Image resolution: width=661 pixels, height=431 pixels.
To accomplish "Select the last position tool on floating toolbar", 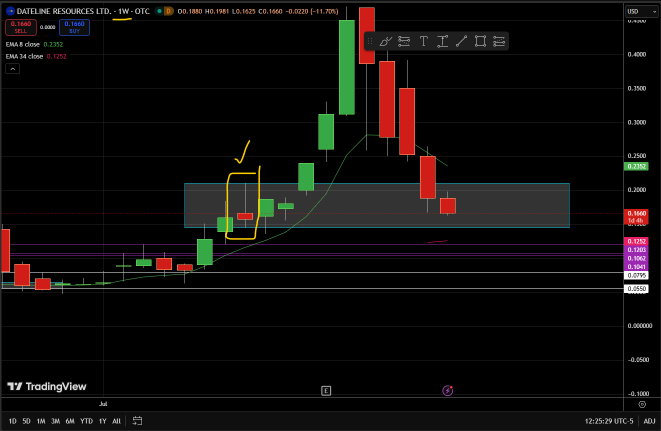I will pos(499,41).
